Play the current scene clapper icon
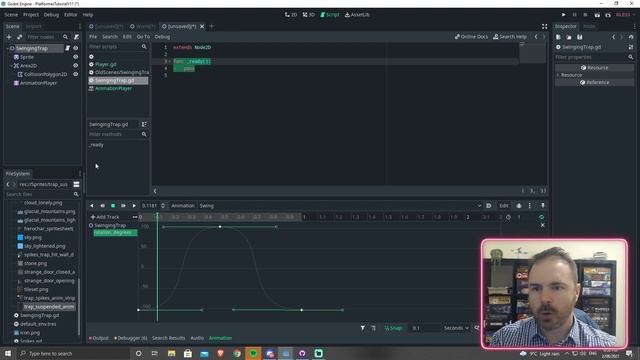The image size is (640, 360). (x=597, y=15)
